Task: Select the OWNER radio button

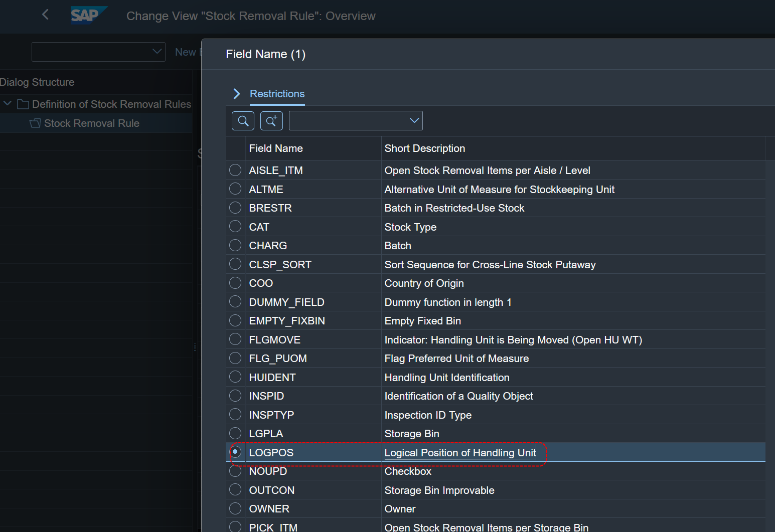Action: 235,509
